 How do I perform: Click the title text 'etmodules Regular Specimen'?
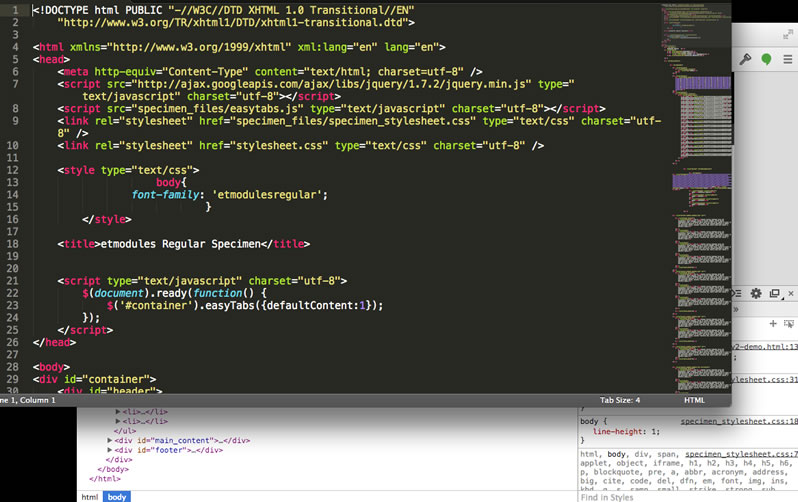[x=181, y=244]
